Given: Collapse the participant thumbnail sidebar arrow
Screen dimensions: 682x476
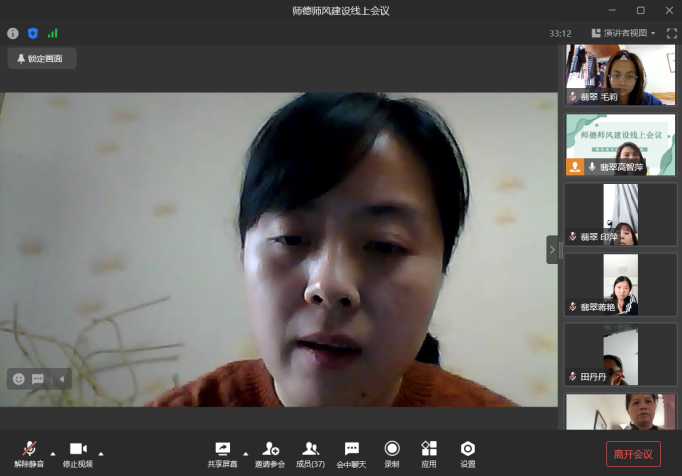Looking at the screenshot, I should coord(552,250).
